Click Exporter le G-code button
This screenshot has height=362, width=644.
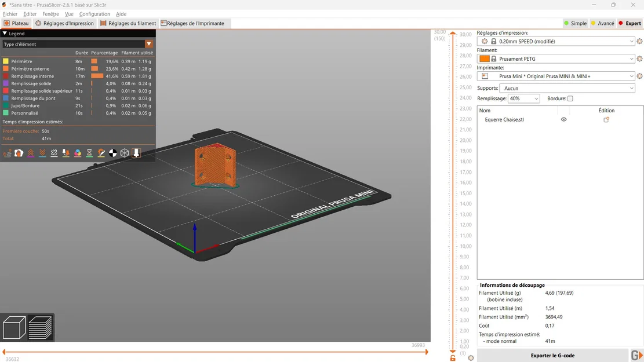point(552,356)
